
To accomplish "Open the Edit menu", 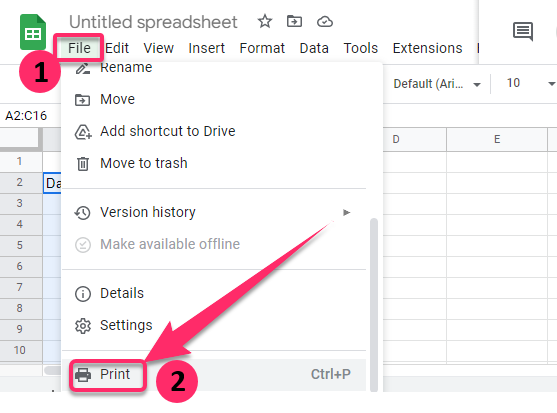I will 117,48.
